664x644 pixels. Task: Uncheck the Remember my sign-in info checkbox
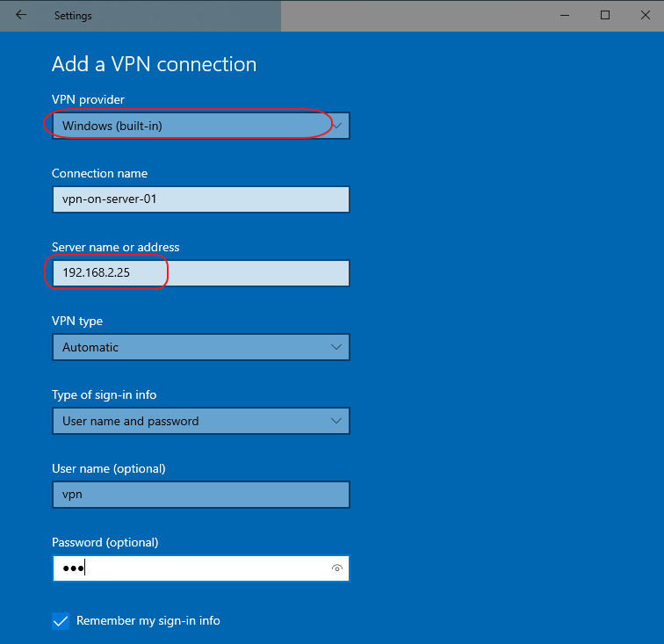coord(61,621)
